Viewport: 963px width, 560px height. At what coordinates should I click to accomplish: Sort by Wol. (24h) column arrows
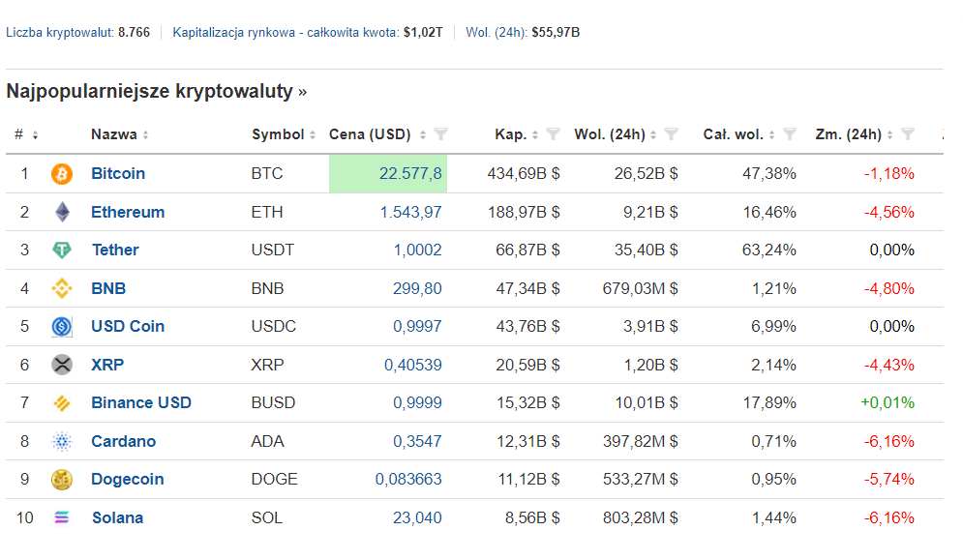pos(653,135)
